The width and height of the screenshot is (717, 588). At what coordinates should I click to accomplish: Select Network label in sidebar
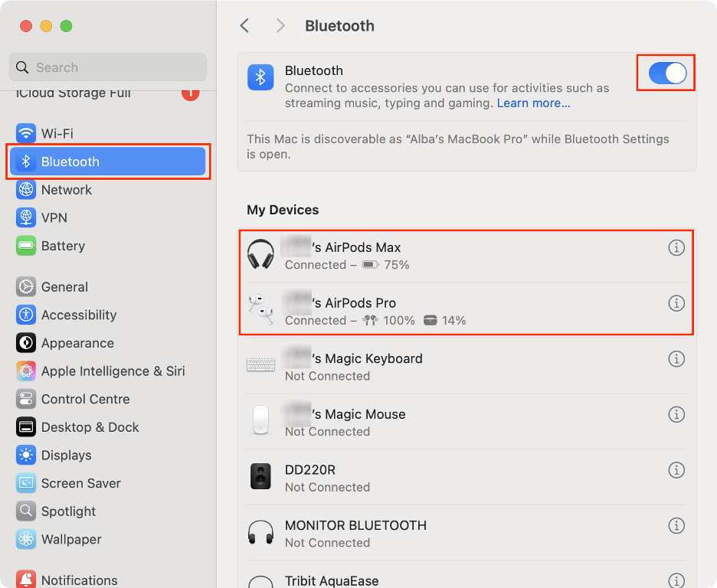(x=67, y=190)
